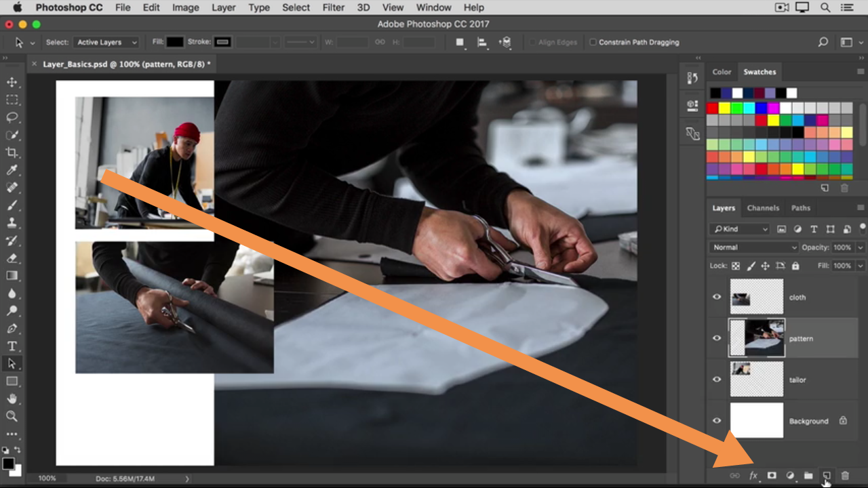Viewport: 868px width, 488px height.
Task: Select the Zoom tool
Action: [12, 416]
